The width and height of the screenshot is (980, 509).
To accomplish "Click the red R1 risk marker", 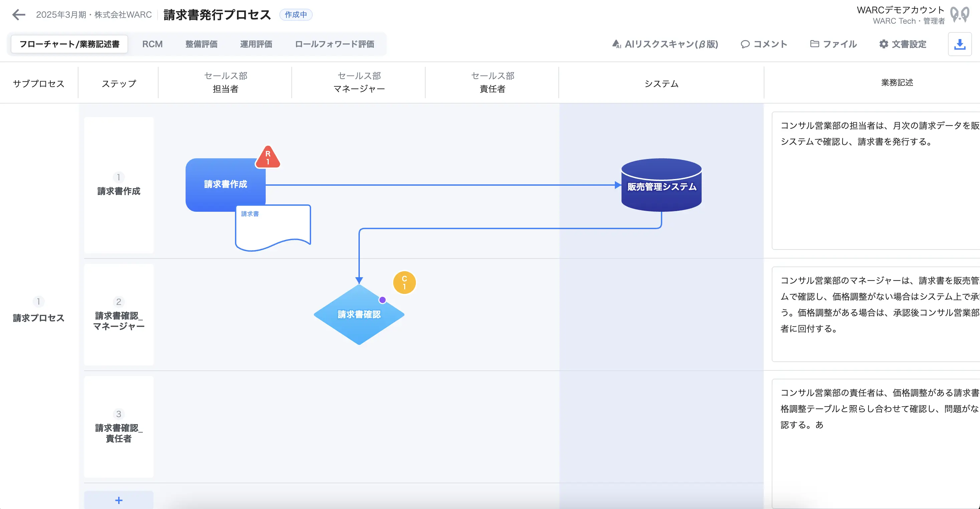I will click(x=268, y=158).
